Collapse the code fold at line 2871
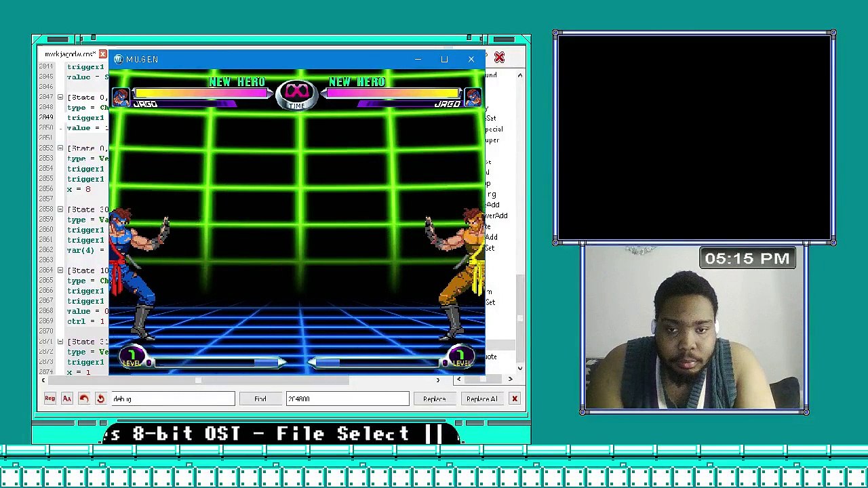The image size is (868, 488). pyautogui.click(x=60, y=342)
